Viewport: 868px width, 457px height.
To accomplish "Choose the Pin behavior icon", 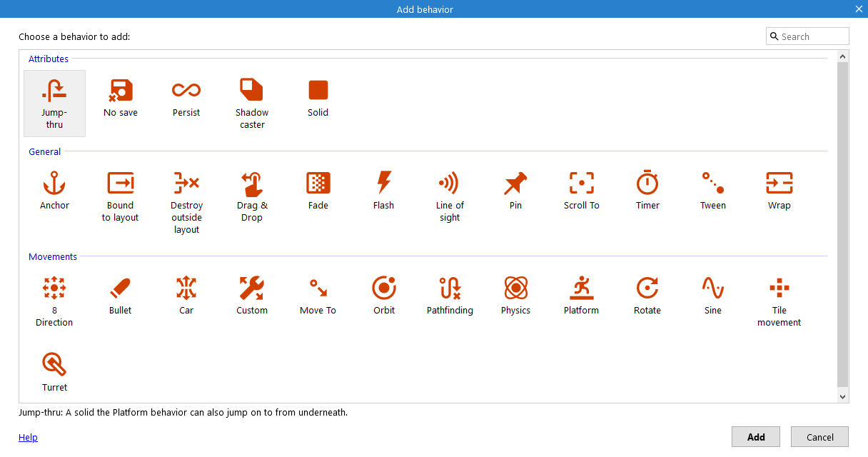I will pyautogui.click(x=515, y=184).
